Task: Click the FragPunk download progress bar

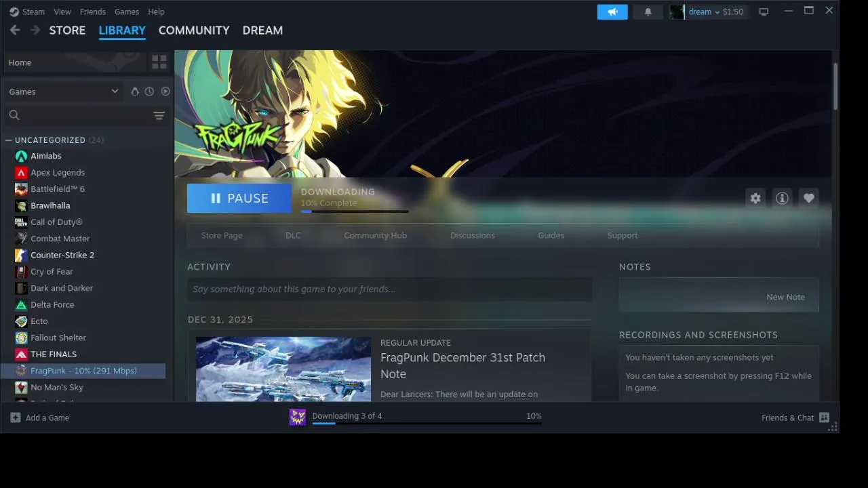Action: point(355,211)
